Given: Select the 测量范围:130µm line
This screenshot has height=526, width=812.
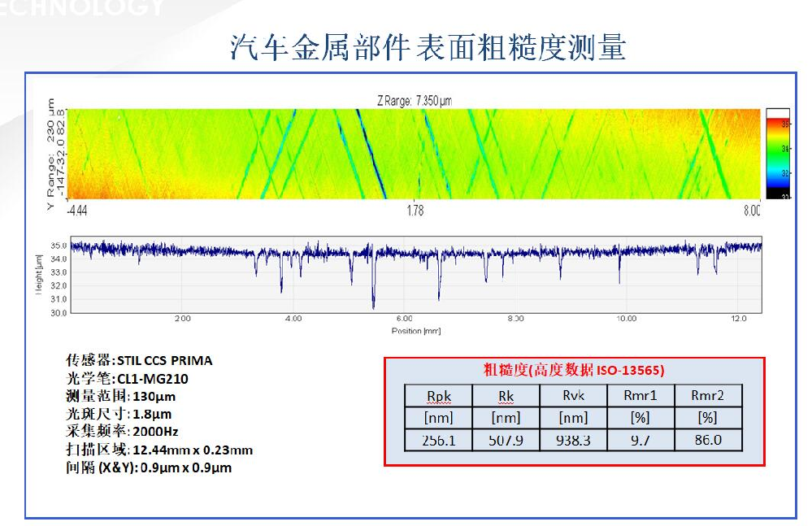Looking at the screenshot, I should [x=120, y=396].
